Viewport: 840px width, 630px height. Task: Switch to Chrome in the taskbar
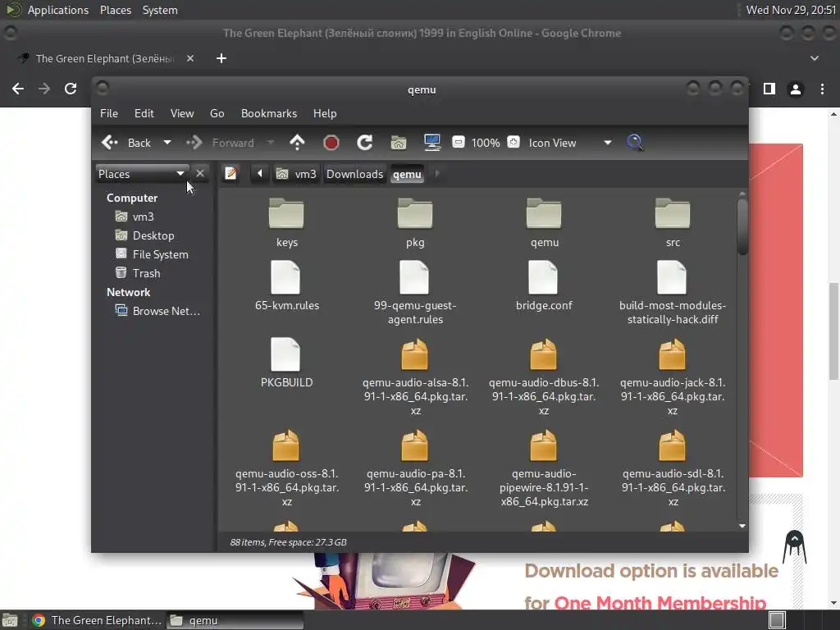pos(97,620)
